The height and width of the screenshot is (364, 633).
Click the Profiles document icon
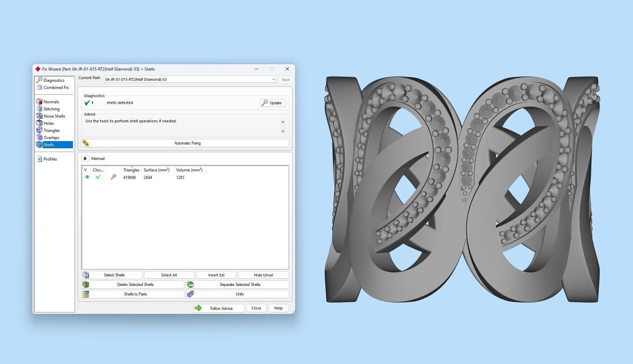[x=40, y=159]
